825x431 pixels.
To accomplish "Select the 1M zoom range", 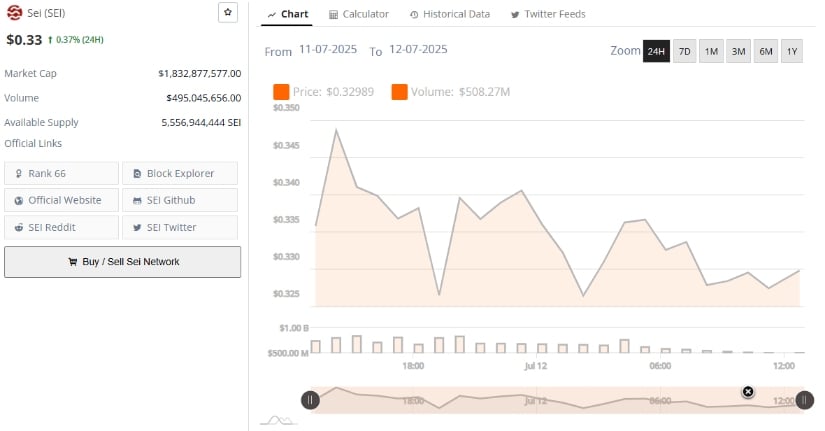I will point(711,51).
